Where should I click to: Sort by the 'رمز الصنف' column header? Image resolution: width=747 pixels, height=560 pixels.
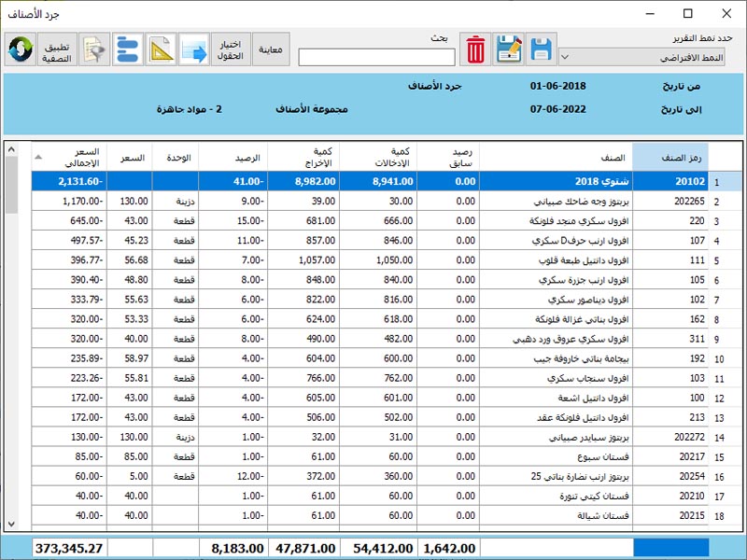[670, 158]
